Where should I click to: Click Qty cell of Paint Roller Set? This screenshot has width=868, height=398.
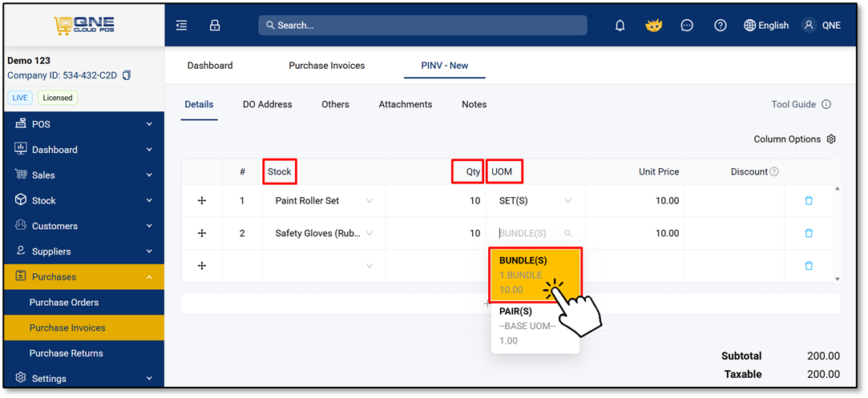pyautogui.click(x=436, y=201)
